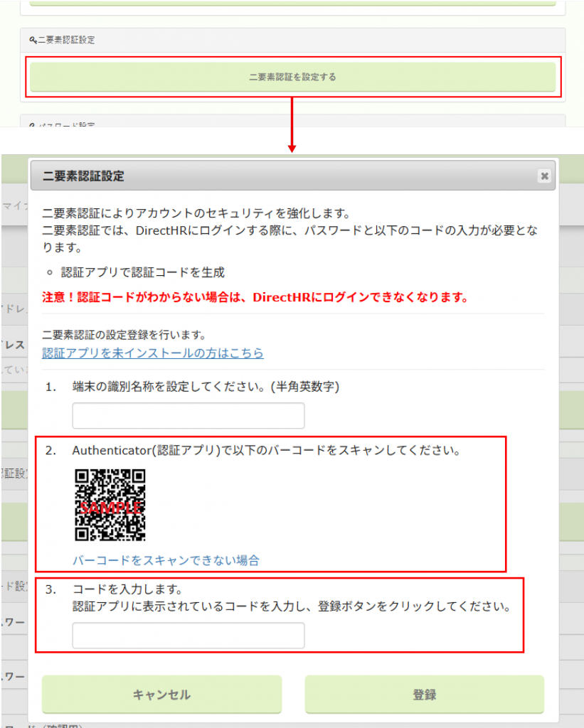Click the authentication code input under step 3
The image size is (584, 728).
[x=188, y=635]
